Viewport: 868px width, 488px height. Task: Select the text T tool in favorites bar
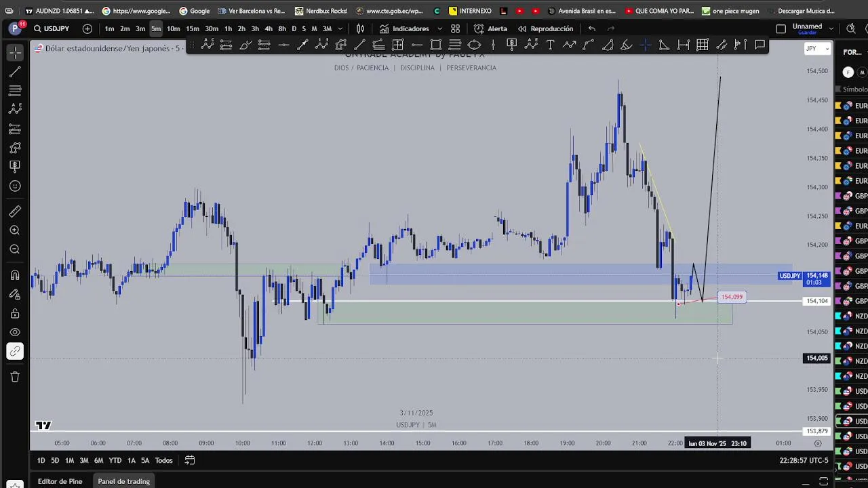550,45
